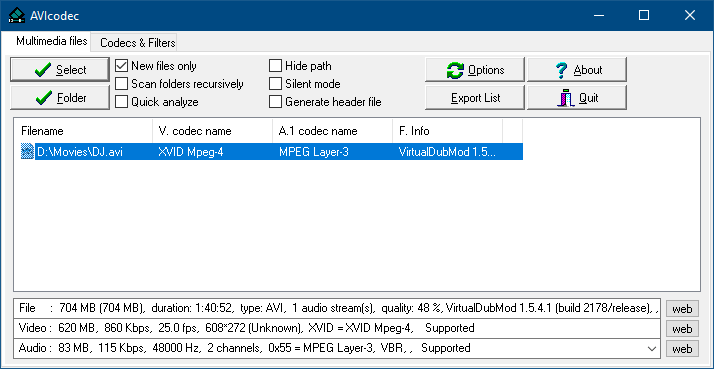The image size is (714, 369).
Task: Click the MPEG Layer-3 cell
Action: [x=332, y=152]
